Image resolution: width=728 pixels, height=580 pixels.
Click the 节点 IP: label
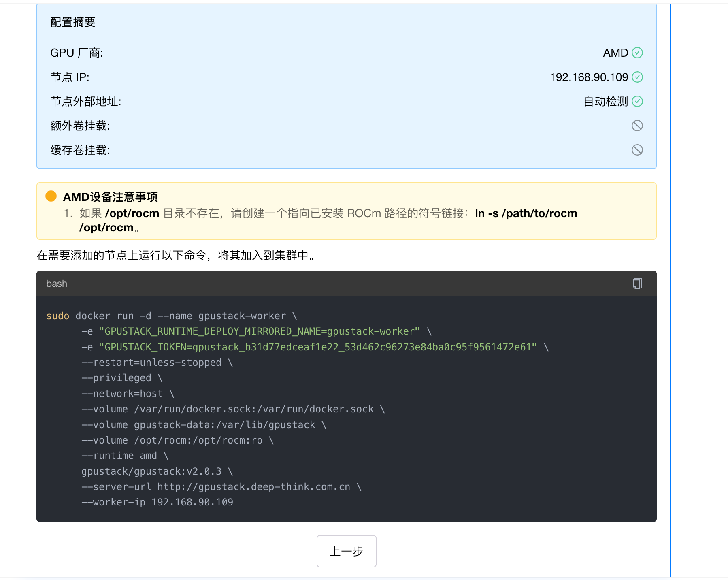click(70, 77)
